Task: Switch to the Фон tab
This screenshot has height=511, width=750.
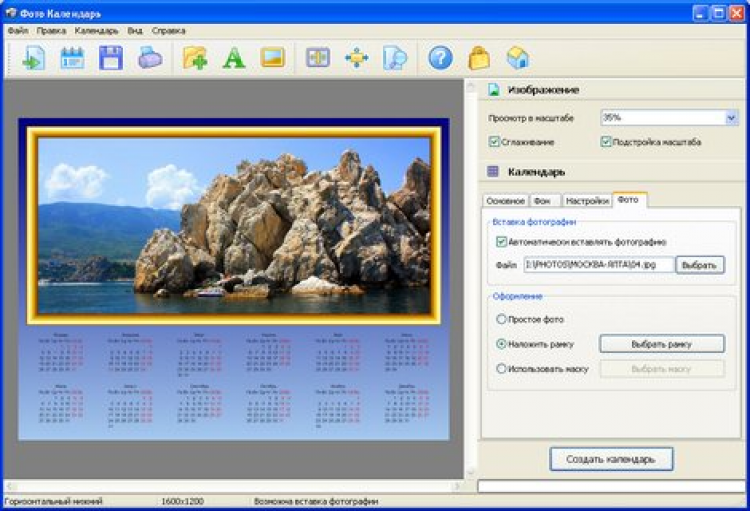Action: (x=543, y=201)
